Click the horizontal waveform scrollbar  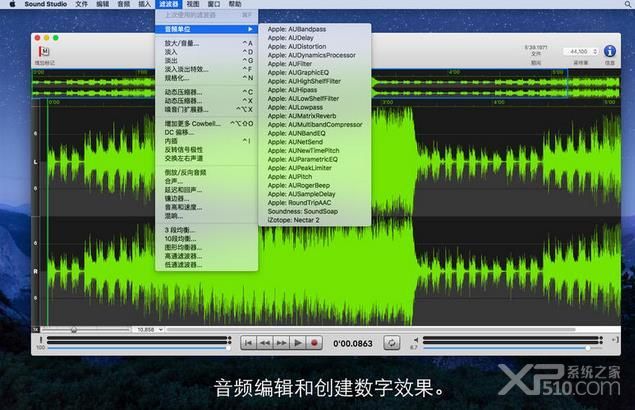[371, 330]
